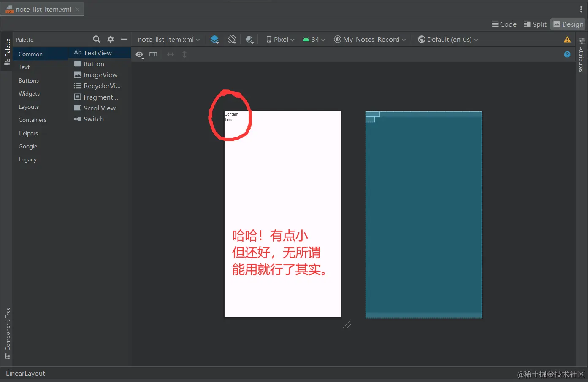Click expand horizontally arrow icon
The image size is (588, 382).
(171, 54)
